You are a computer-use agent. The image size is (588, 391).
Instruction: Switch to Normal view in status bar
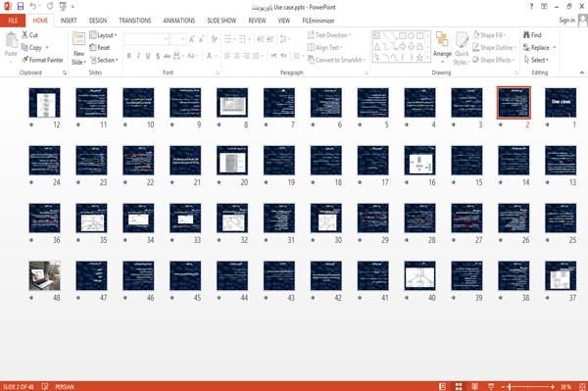pyautogui.click(x=443, y=386)
